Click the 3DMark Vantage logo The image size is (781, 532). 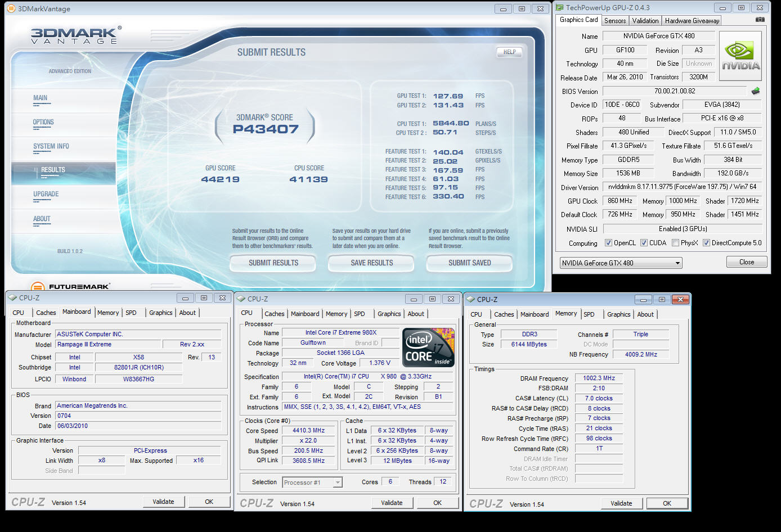75,35
